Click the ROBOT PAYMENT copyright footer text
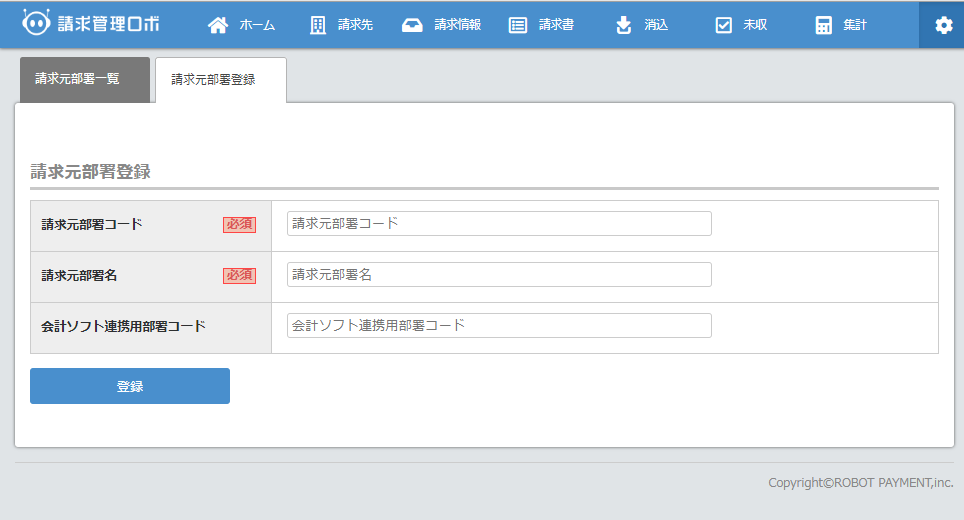The image size is (964, 520). (x=860, y=483)
